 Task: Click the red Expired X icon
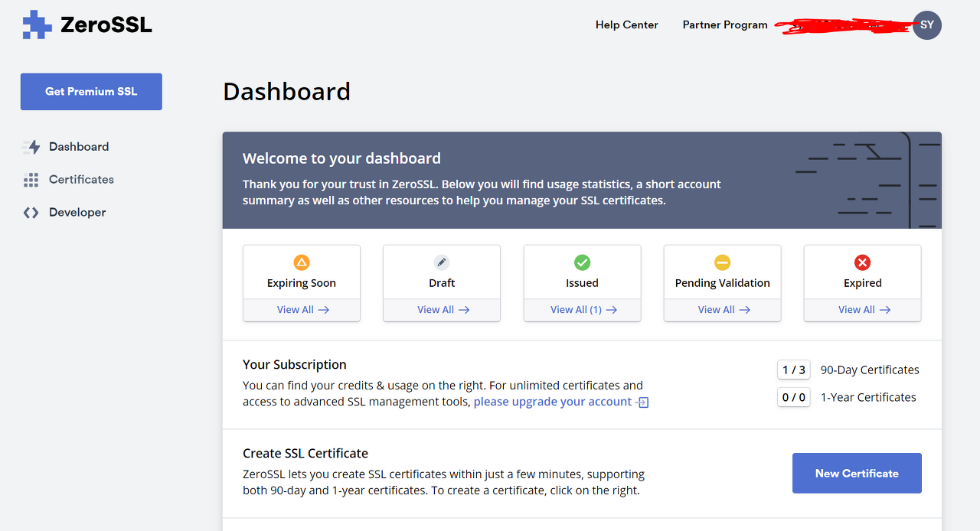(x=863, y=262)
